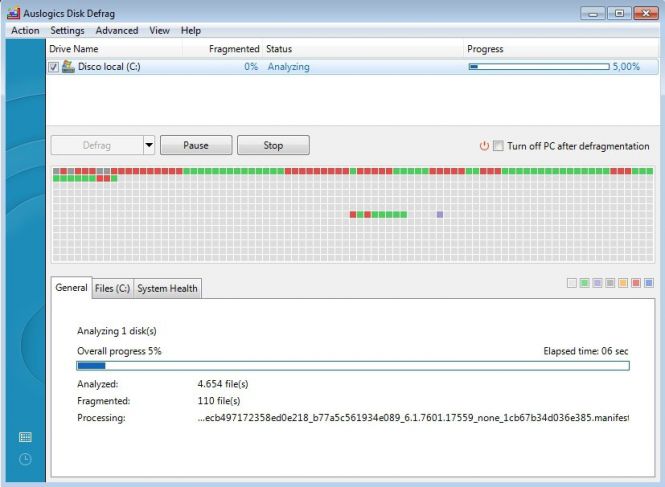This screenshot has height=487, width=665.
Task: Click the Disco local (C:) drive icon
Action: click(68, 66)
